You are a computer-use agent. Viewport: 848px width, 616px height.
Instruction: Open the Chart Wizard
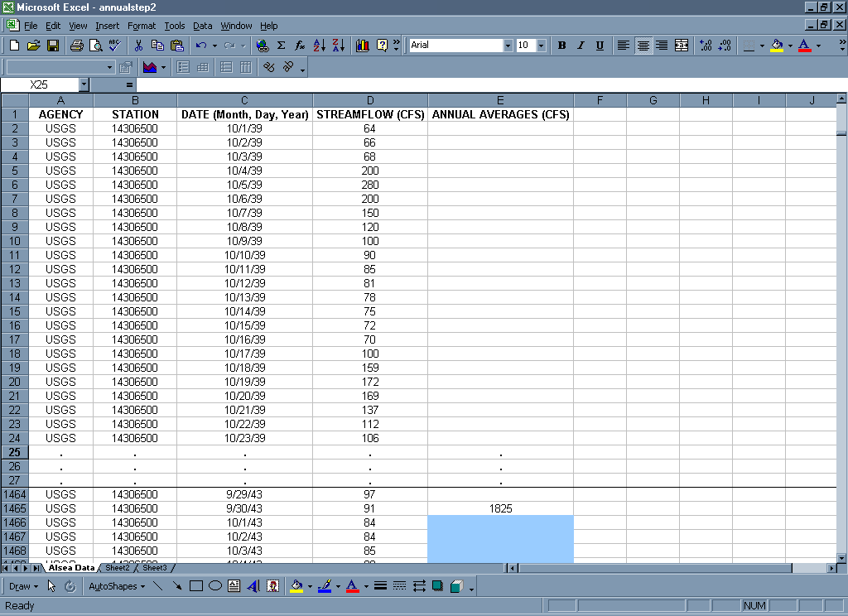pos(362,46)
